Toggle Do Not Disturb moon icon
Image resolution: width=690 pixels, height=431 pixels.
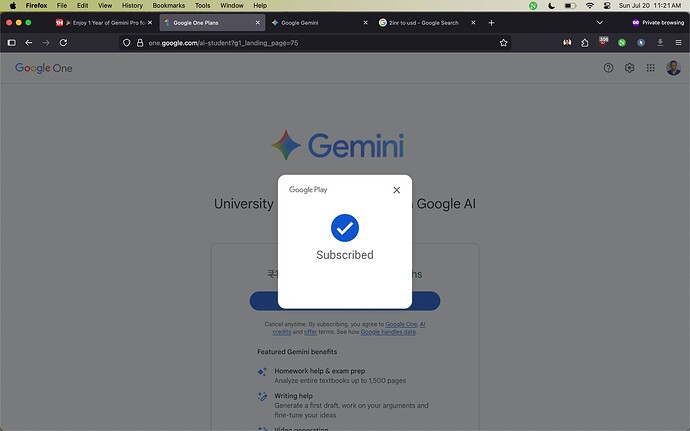[551, 6]
